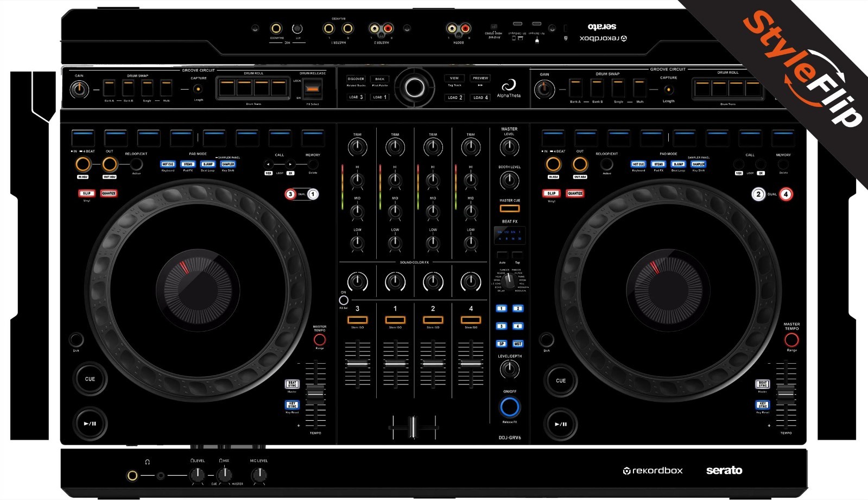Select B.JUMP pad mode on left deck
Screen dimensions: 868x500
click(x=208, y=164)
